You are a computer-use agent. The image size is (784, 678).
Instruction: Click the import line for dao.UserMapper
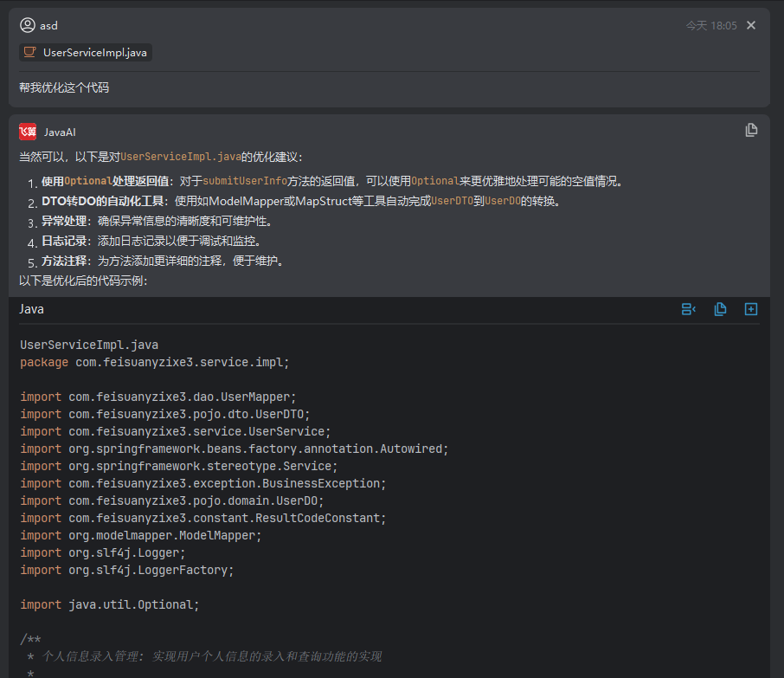tap(158, 397)
